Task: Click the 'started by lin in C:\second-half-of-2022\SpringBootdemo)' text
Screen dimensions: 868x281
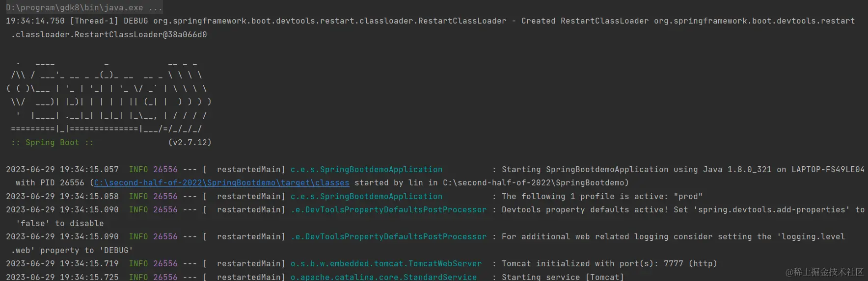Action: pos(491,183)
